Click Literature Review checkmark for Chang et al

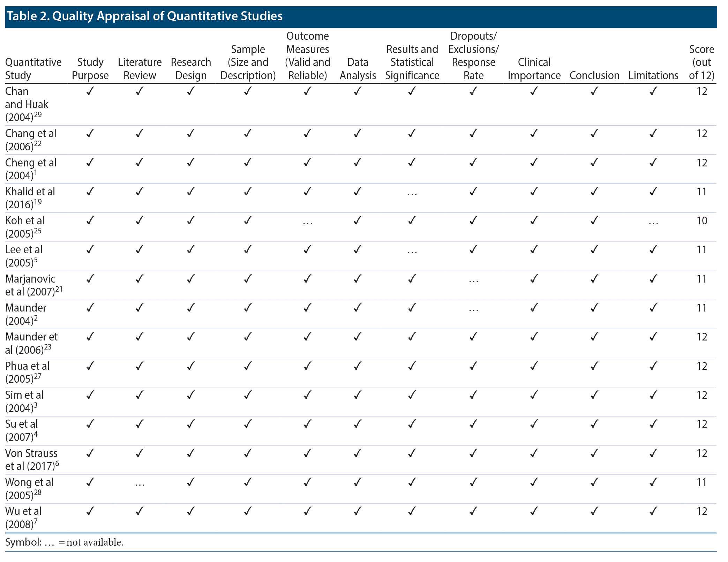click(140, 133)
